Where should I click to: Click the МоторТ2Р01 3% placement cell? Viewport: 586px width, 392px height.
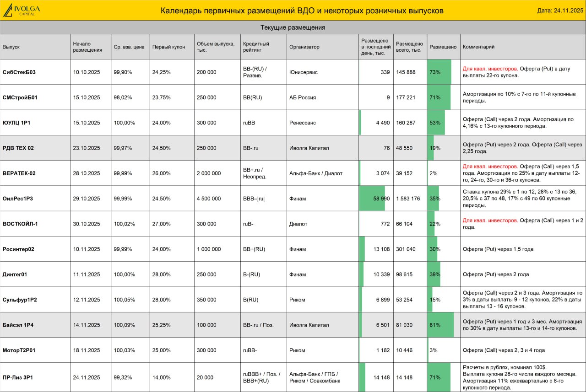(443, 350)
